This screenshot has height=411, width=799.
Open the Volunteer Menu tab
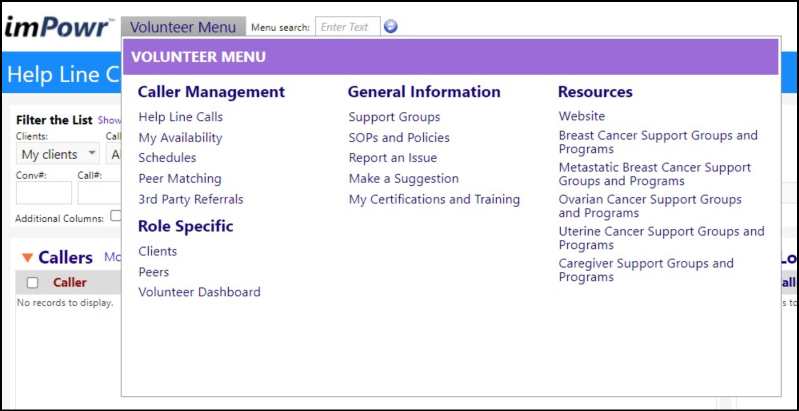click(x=183, y=26)
